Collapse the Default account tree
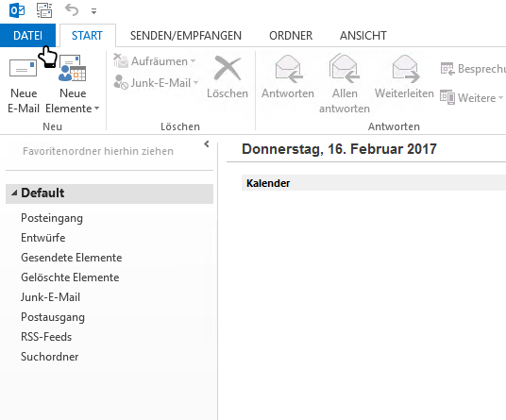This screenshot has width=506, height=420. 14,193
